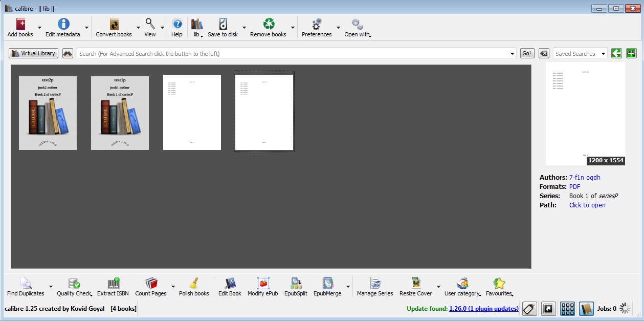Click the View magnifier icon
The image size is (644, 321).
150,24
